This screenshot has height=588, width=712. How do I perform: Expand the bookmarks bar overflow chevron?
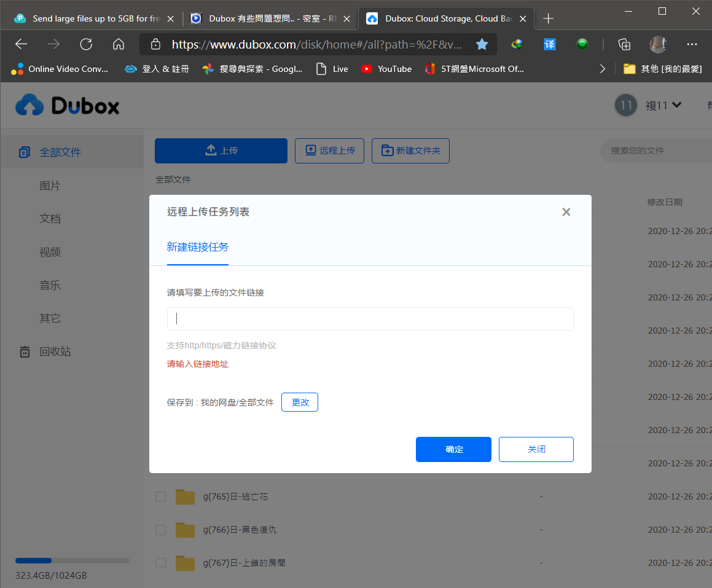(603, 69)
